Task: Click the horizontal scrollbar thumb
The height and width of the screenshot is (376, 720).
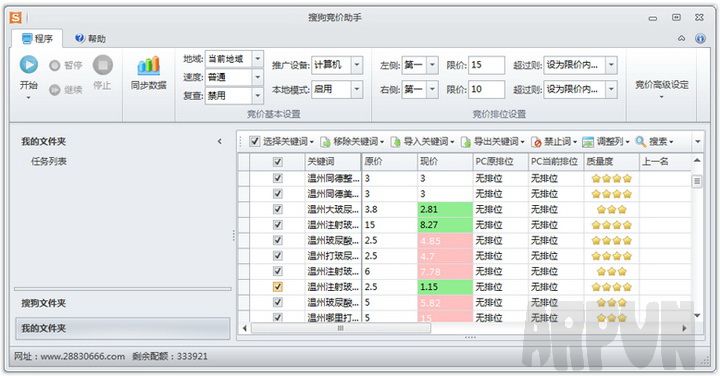Action: point(341,328)
